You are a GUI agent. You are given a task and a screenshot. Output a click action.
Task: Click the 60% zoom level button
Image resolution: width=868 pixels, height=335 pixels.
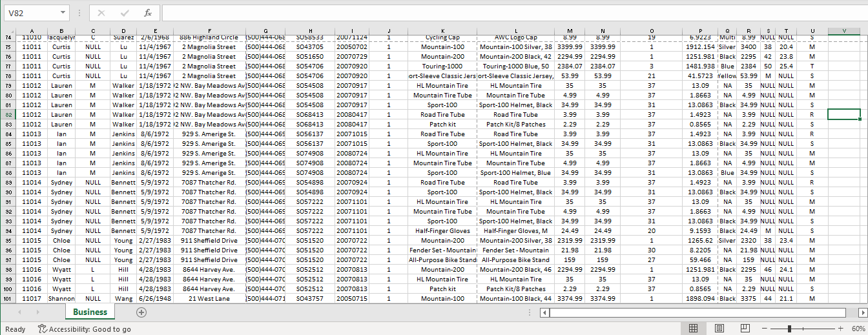pyautogui.click(x=857, y=329)
